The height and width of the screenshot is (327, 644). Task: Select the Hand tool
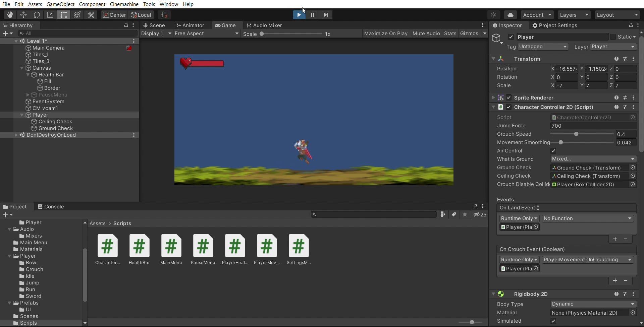(10, 15)
